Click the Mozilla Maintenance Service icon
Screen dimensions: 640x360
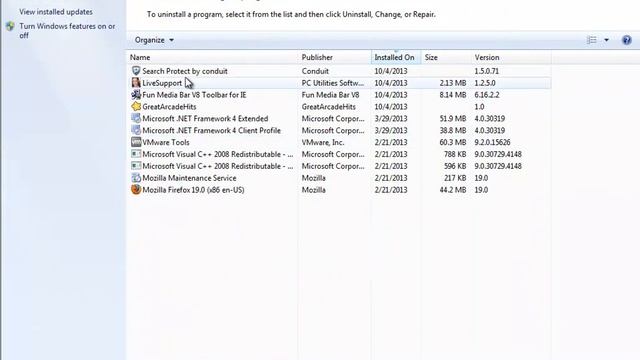(136, 178)
